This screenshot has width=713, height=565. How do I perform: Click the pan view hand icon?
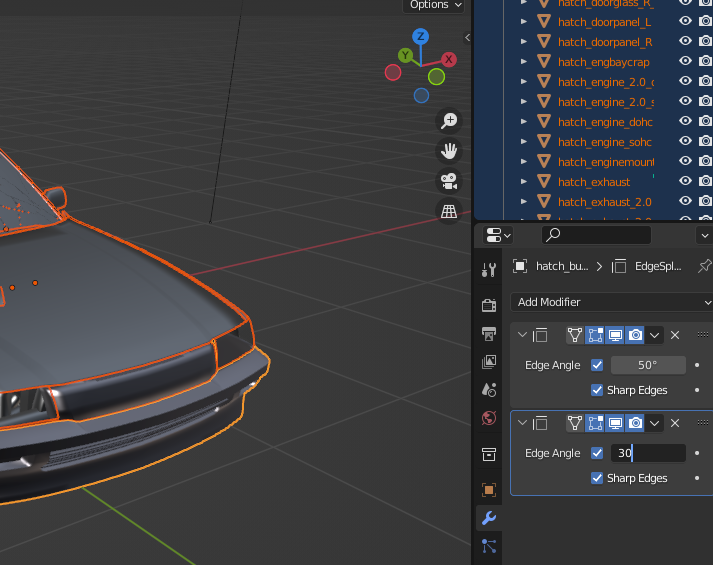[449, 151]
